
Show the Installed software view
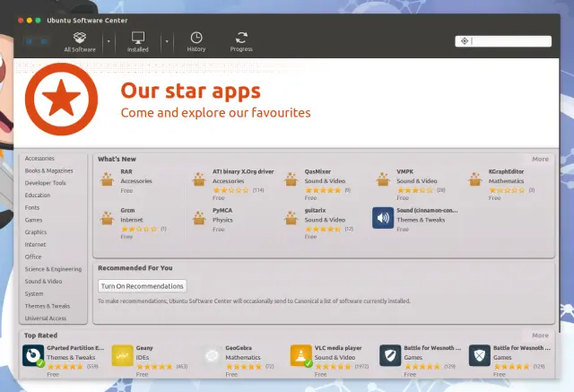[x=138, y=41]
